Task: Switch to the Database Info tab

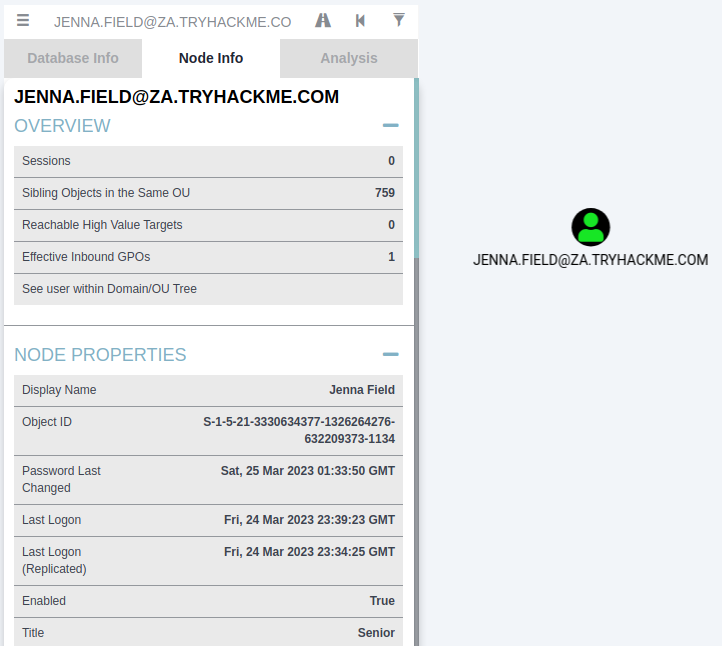Action: pos(73,58)
